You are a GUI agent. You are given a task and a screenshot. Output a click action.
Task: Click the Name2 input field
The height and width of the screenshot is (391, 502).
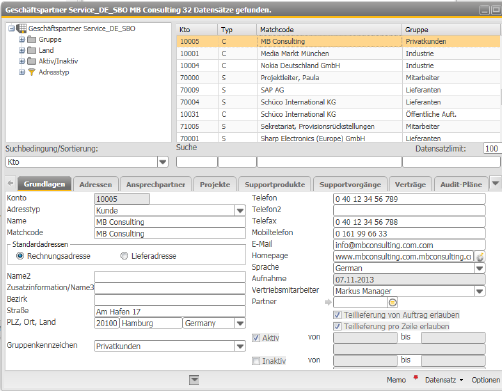point(170,277)
